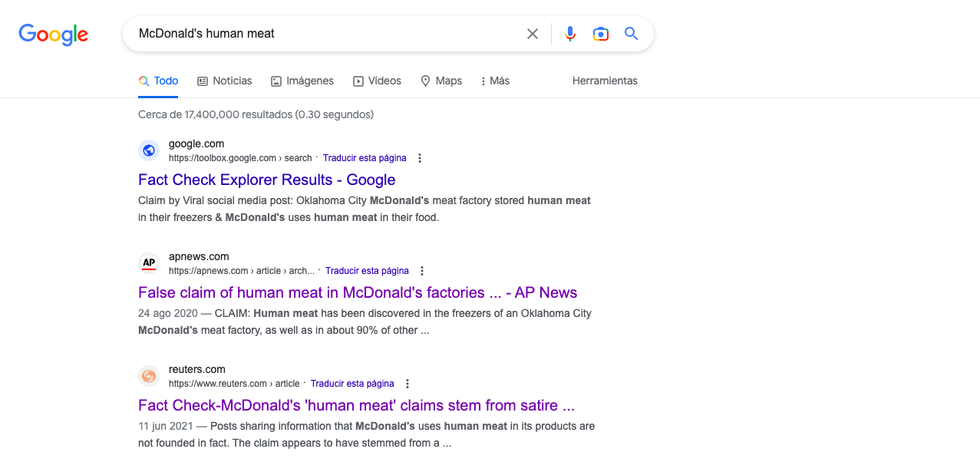Open Reuters Fact Check-McDonald's 'human meat' link
This screenshot has height=475, width=980.
(356, 405)
